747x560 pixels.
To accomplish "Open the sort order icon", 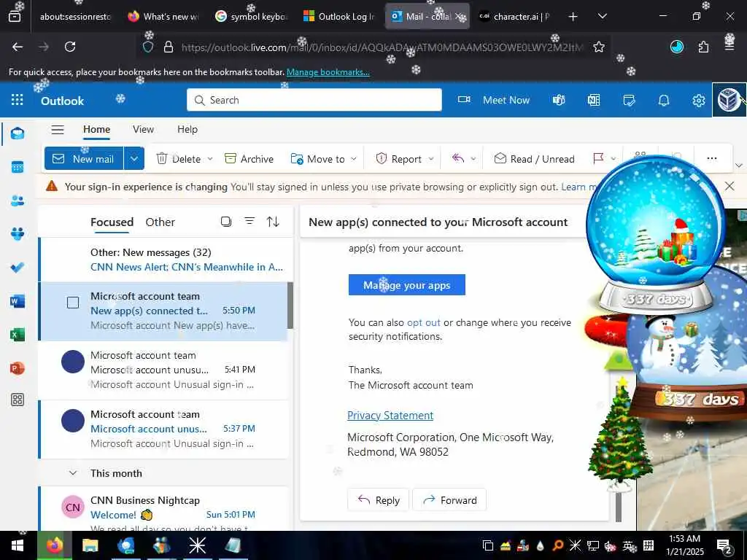I will click(273, 222).
